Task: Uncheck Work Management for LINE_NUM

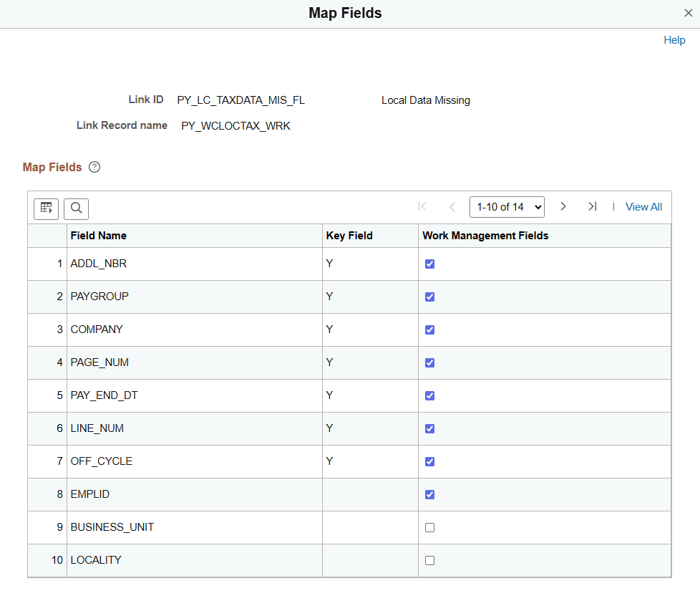Action: pos(430,429)
